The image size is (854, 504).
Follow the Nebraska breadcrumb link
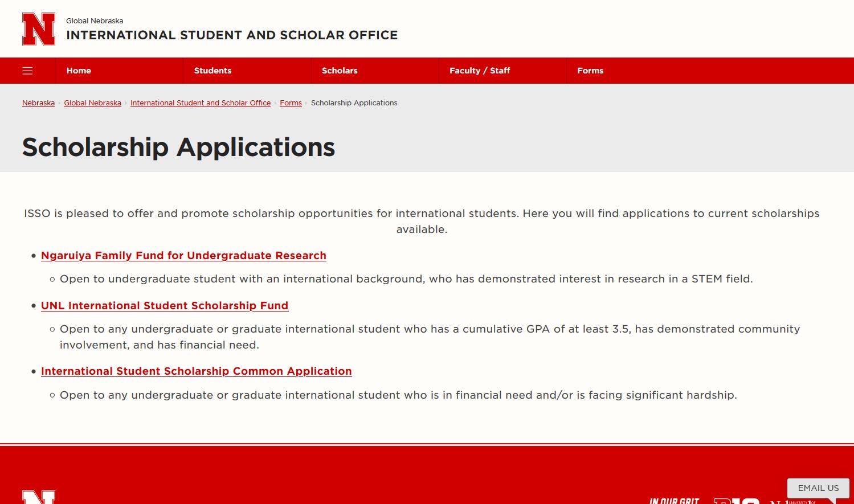pyautogui.click(x=38, y=103)
